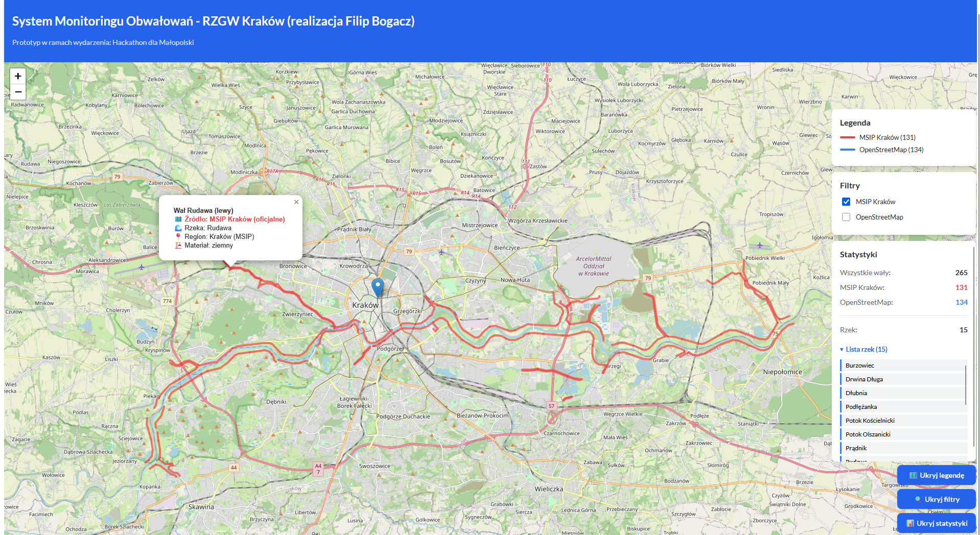Screen dimensions: 980x535
Task: Select Potok Olszanicki in the river list
Action: pyautogui.click(x=903, y=434)
